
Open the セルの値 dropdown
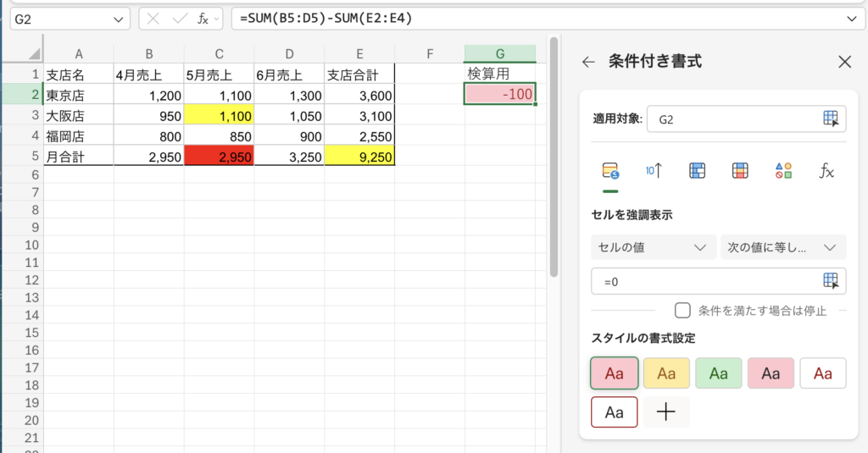coord(654,247)
